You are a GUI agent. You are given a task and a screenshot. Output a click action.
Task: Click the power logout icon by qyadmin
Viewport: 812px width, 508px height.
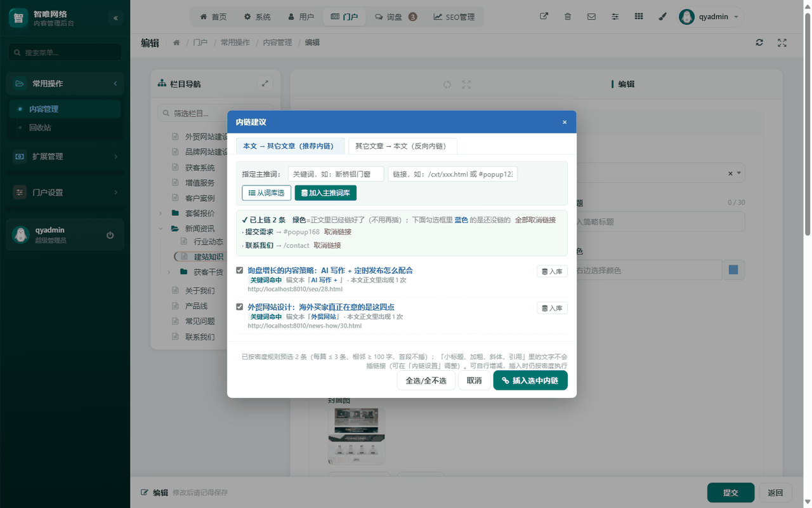pos(110,235)
